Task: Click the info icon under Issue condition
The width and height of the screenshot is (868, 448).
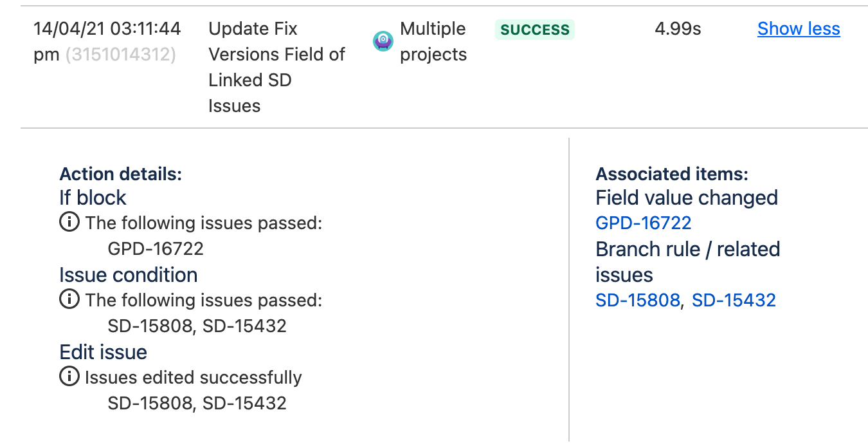Action: point(69,300)
